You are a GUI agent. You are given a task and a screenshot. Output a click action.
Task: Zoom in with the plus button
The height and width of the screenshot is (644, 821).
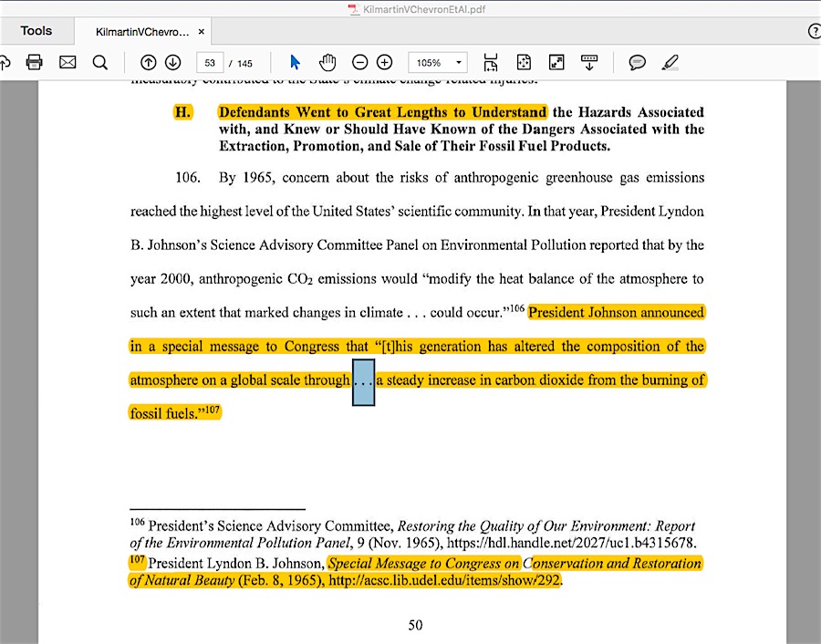click(x=384, y=62)
